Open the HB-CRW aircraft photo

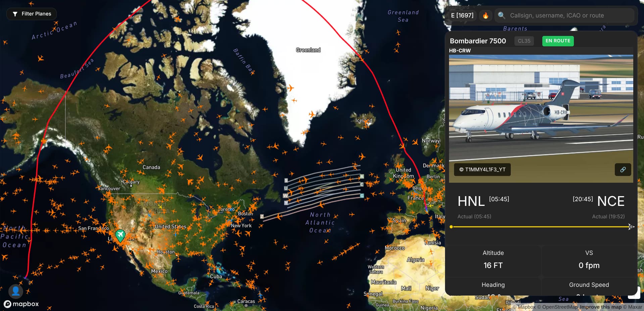[x=541, y=119]
